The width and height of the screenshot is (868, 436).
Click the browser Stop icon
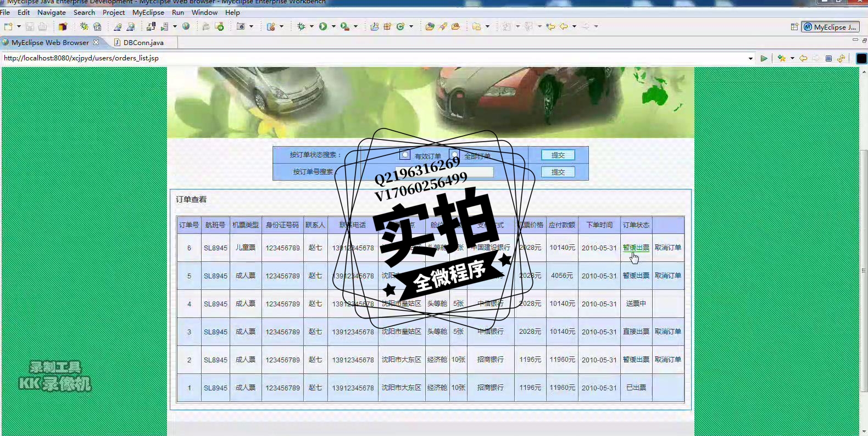click(x=828, y=58)
